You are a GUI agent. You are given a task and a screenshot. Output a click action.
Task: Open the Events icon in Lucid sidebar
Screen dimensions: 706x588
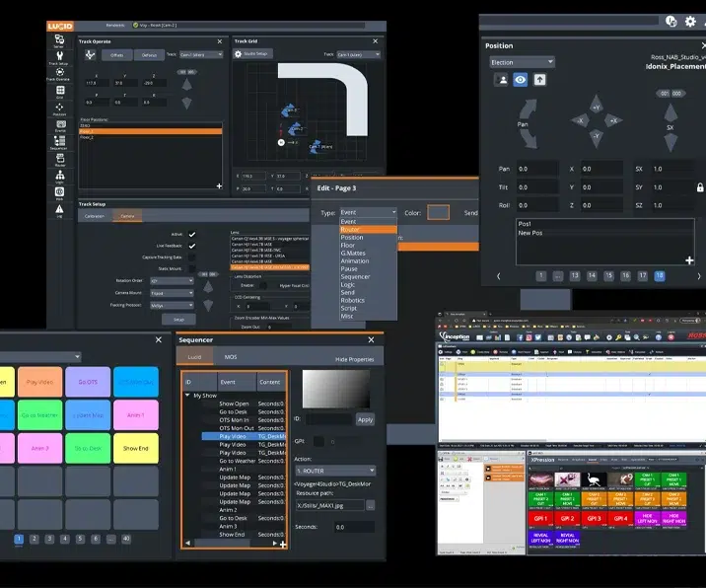pos(60,124)
